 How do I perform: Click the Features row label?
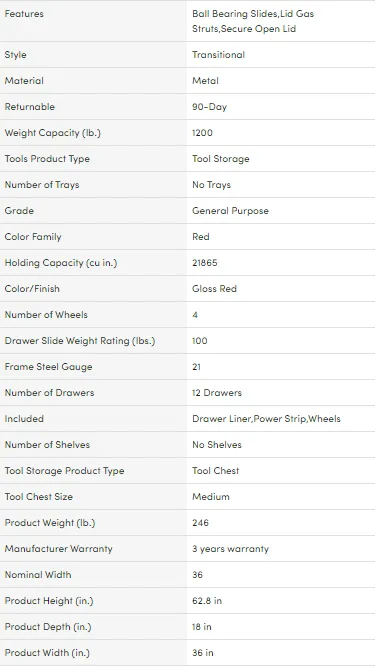pyautogui.click(x=24, y=14)
